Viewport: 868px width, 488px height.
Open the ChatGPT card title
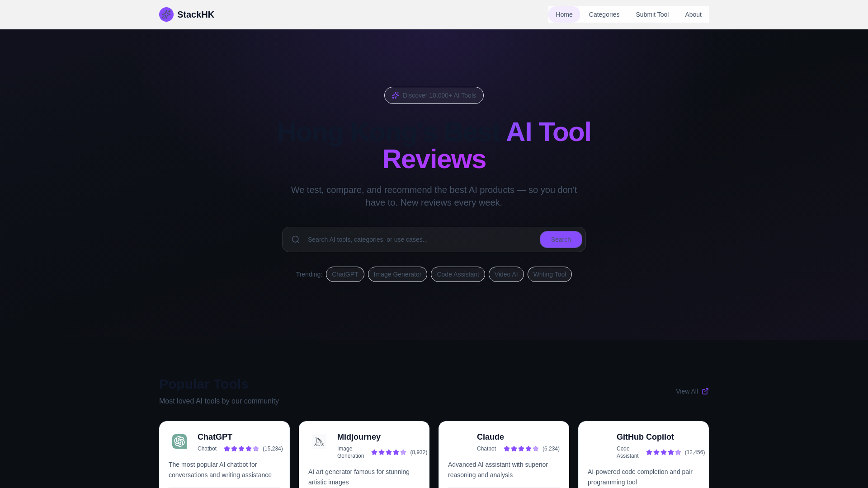coord(215,437)
